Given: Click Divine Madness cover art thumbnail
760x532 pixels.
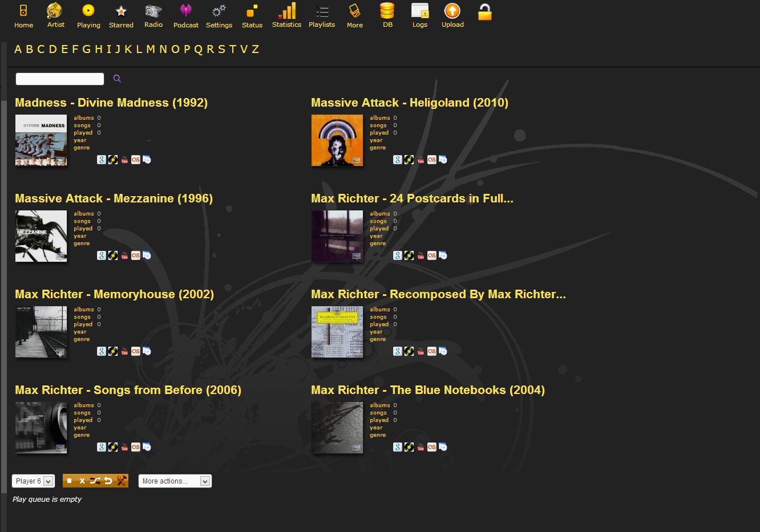Looking at the screenshot, I should (41, 140).
